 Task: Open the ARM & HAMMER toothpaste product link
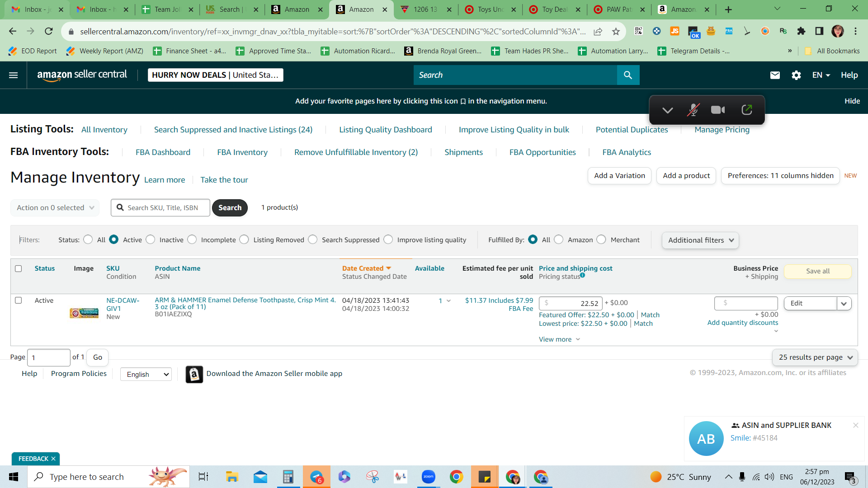pyautogui.click(x=245, y=303)
